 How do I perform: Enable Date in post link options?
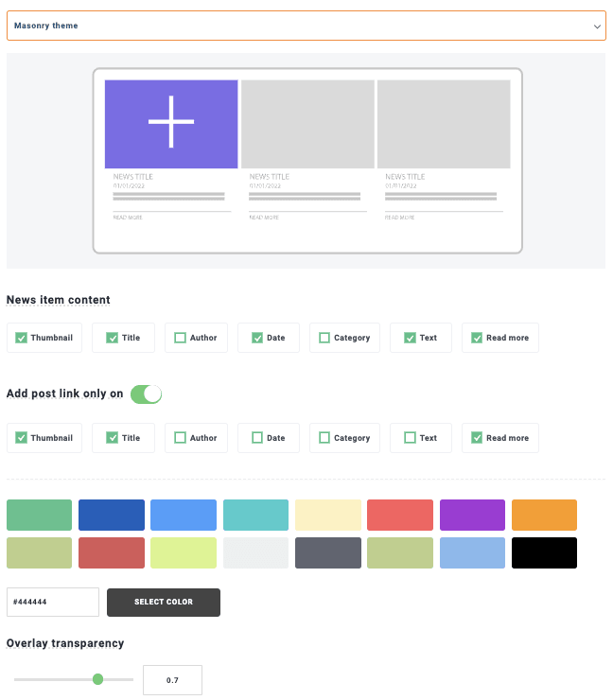point(257,438)
